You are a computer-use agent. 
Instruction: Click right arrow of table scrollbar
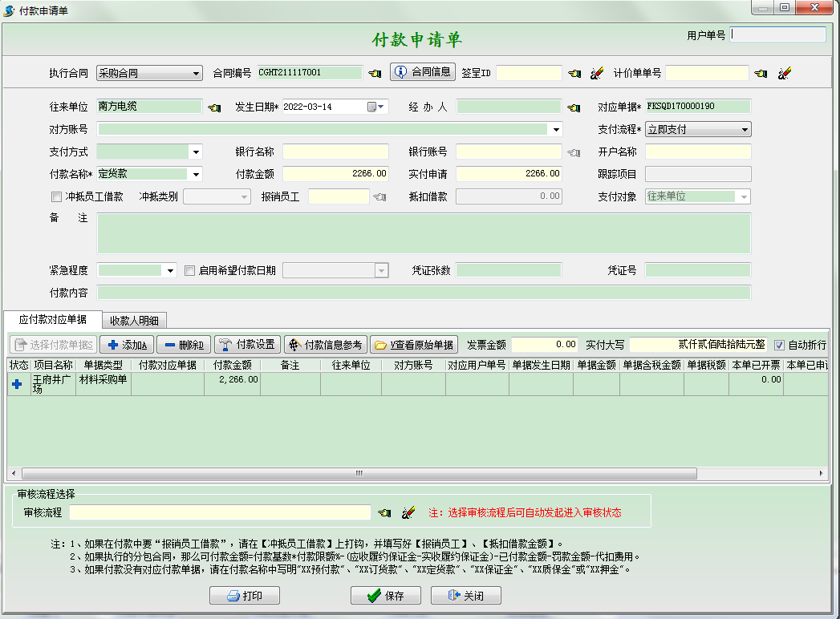pyautogui.click(x=822, y=473)
